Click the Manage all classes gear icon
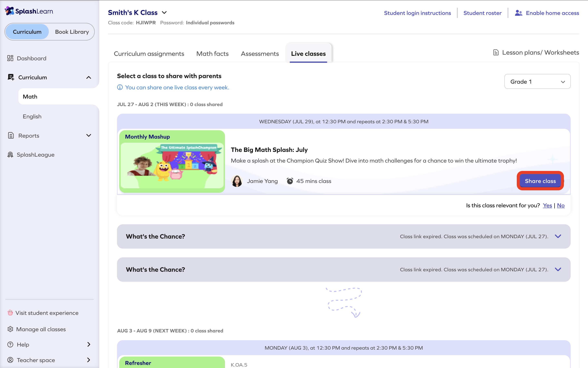 click(10, 329)
